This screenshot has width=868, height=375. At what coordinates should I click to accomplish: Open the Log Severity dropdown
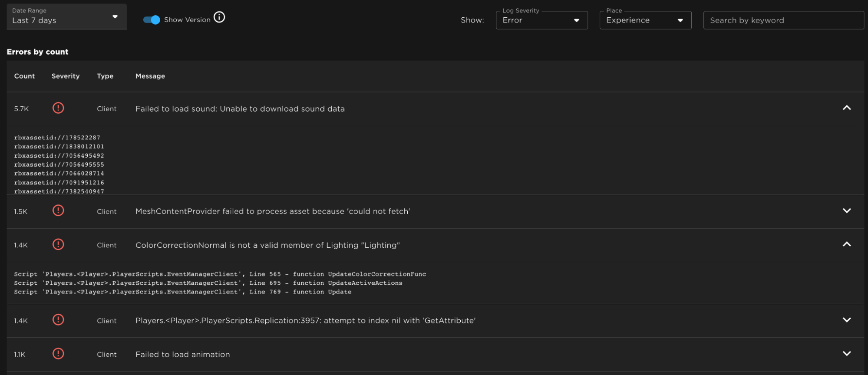tap(541, 20)
